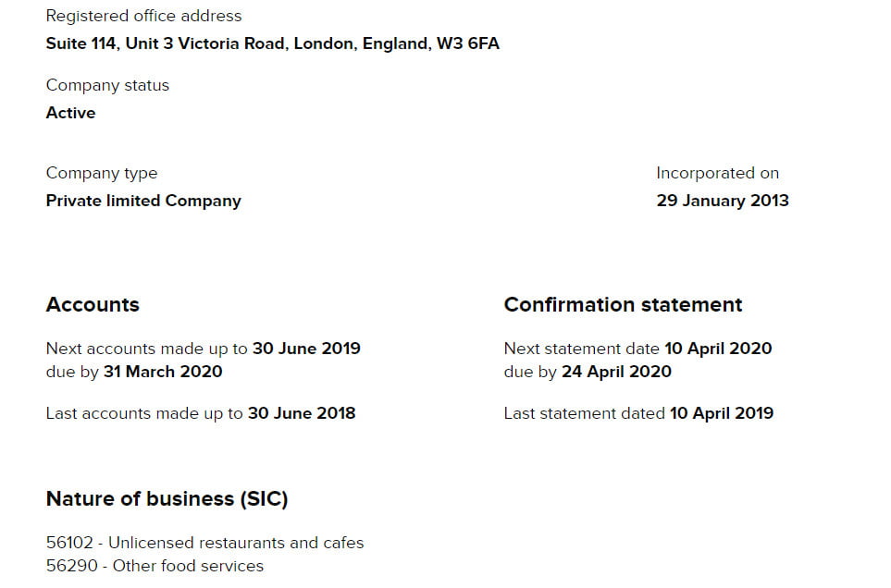The image size is (891, 588).
Task: Click the Company type label
Action: 102,173
